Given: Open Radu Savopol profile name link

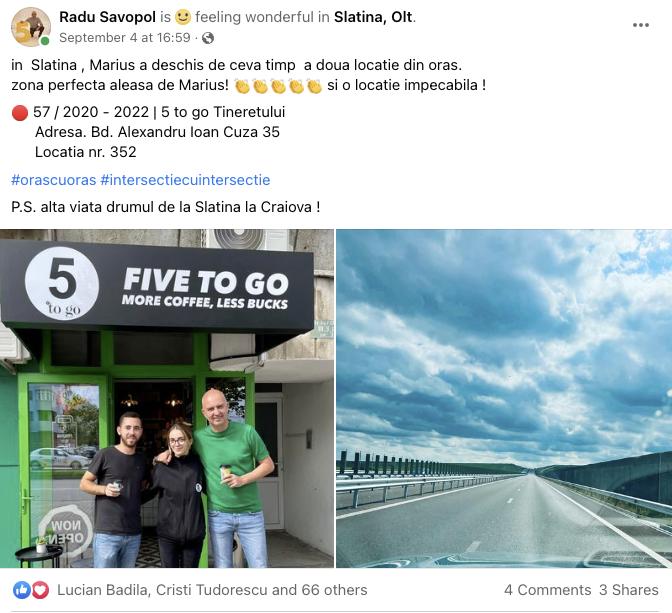Looking at the screenshot, I should click(x=107, y=17).
